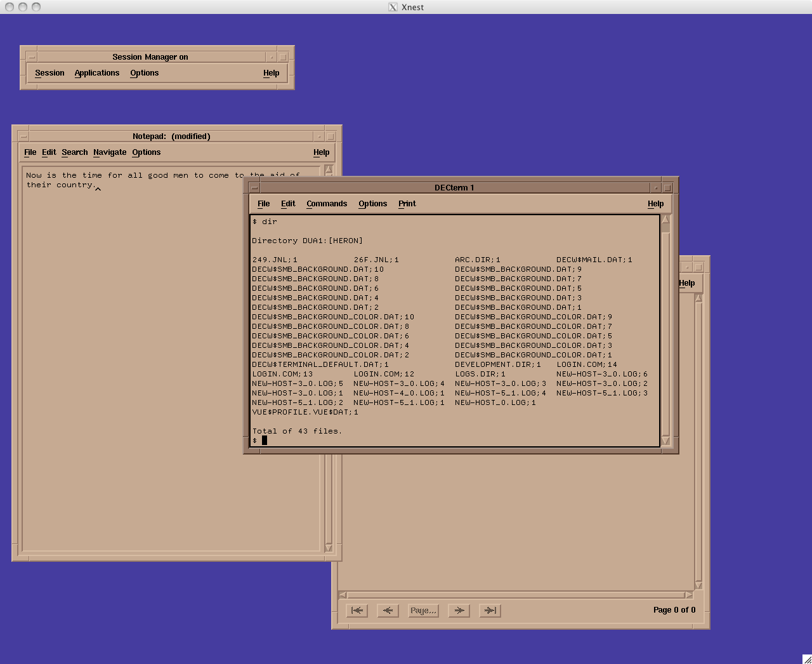Open the DECterm window menu with the dash button
This screenshot has width=812, height=664.
click(x=253, y=187)
